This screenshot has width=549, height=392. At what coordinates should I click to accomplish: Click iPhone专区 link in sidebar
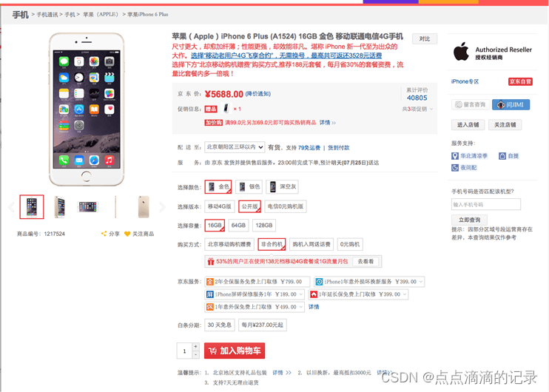click(465, 81)
